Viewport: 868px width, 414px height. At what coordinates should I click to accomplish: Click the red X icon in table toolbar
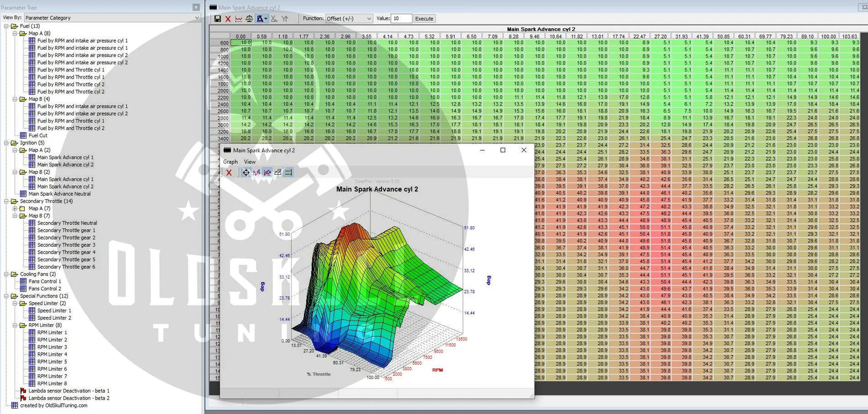[x=228, y=19]
